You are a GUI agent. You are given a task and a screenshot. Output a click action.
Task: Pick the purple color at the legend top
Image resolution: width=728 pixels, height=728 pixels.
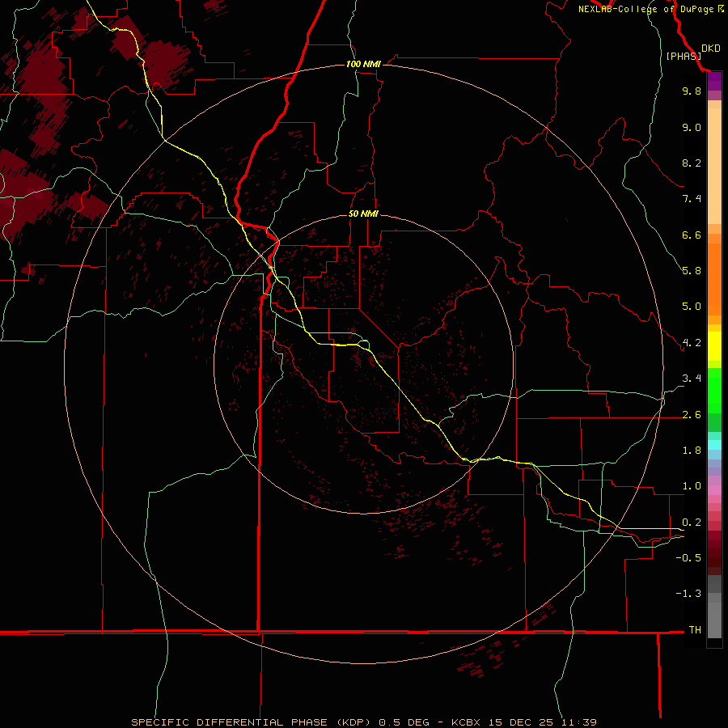(714, 81)
